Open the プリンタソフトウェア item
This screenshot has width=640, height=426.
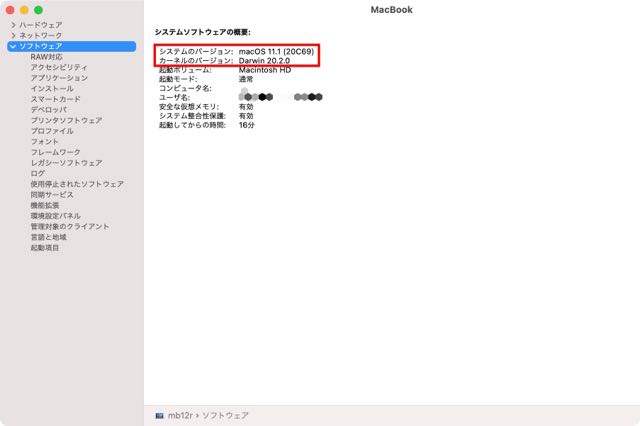(x=67, y=120)
